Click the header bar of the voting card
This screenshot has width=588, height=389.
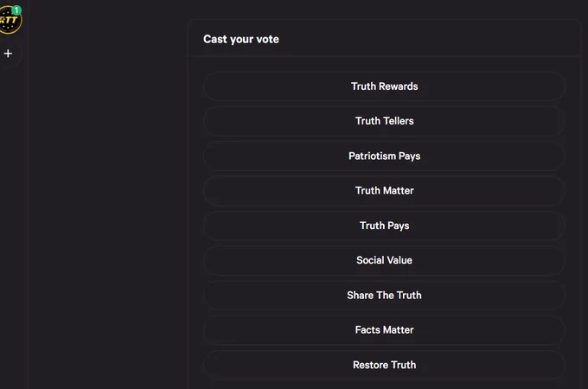pos(385,38)
